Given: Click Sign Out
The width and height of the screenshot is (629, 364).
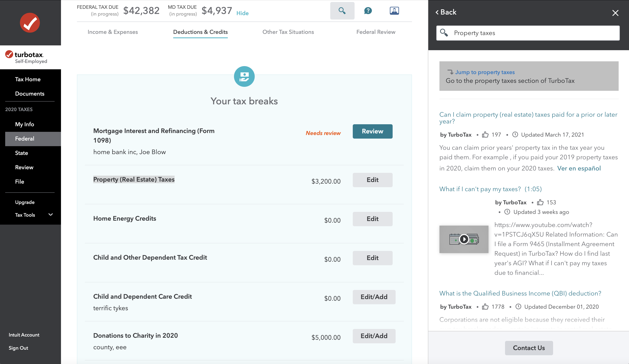Looking at the screenshot, I should click(19, 348).
